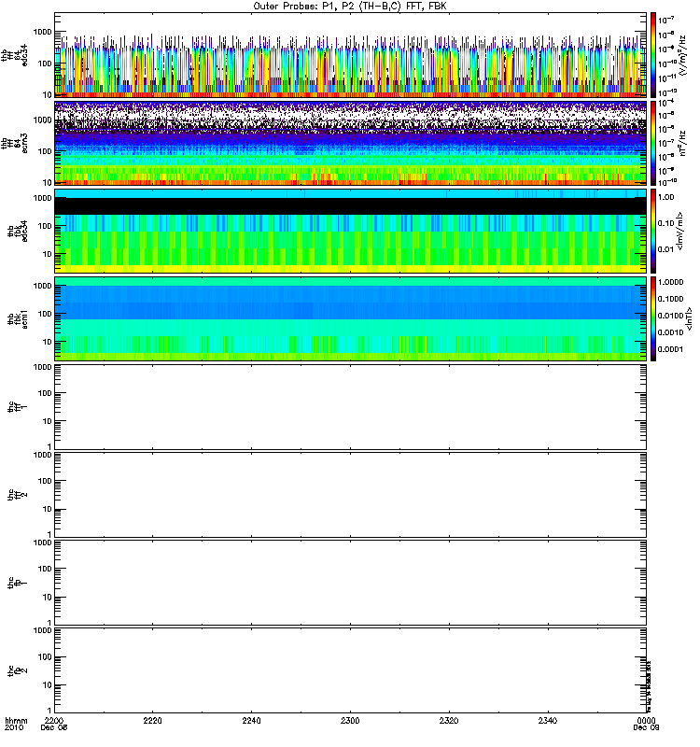Click the '0.0001' value on the nT color bar
Viewport: 700px width, 747px height.
click(x=670, y=349)
